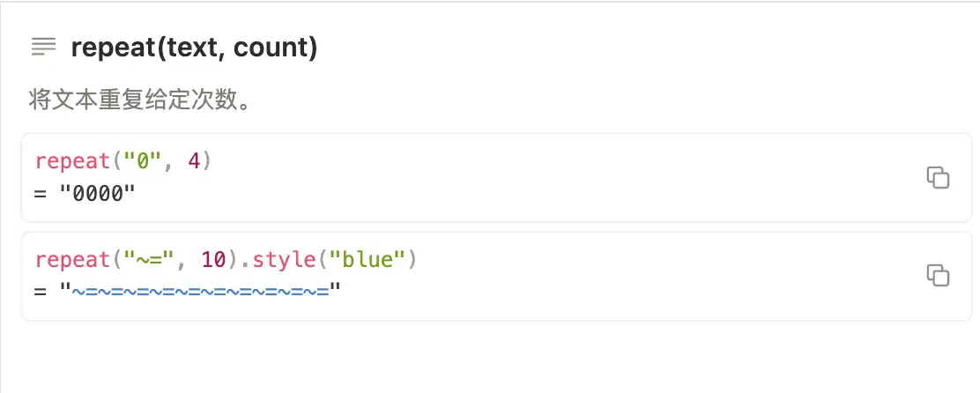Click the blank area below the code examples

(x=490, y=357)
